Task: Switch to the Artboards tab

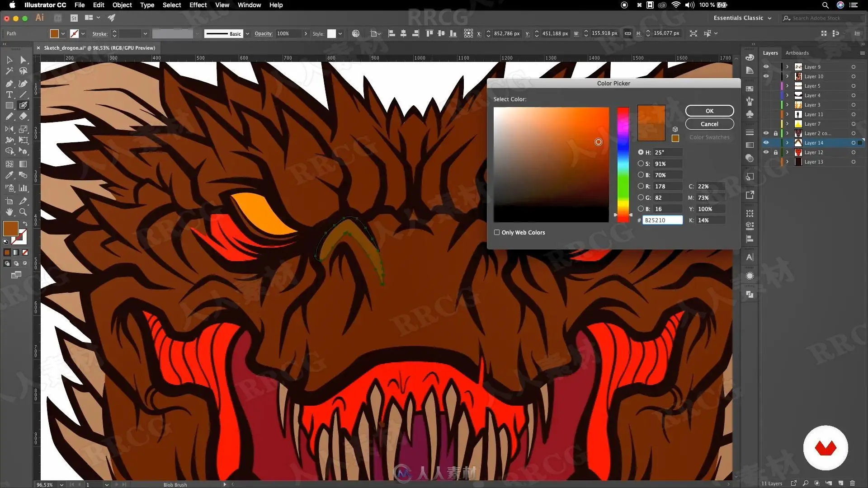Action: click(797, 53)
